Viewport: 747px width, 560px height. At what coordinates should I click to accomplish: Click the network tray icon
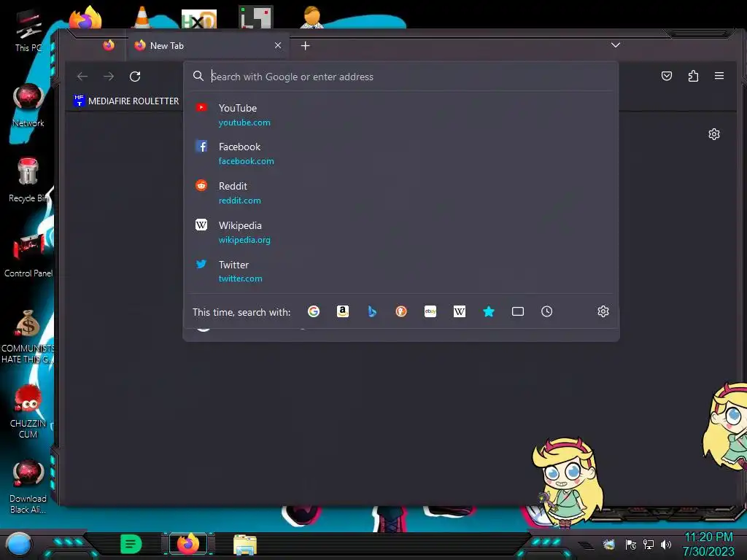click(649, 544)
